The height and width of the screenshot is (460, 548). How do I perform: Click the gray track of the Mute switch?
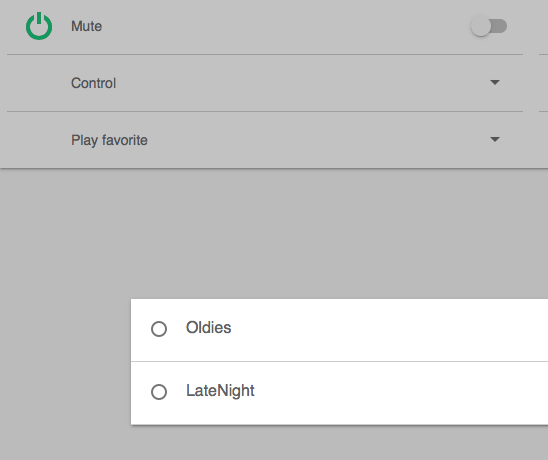499,26
